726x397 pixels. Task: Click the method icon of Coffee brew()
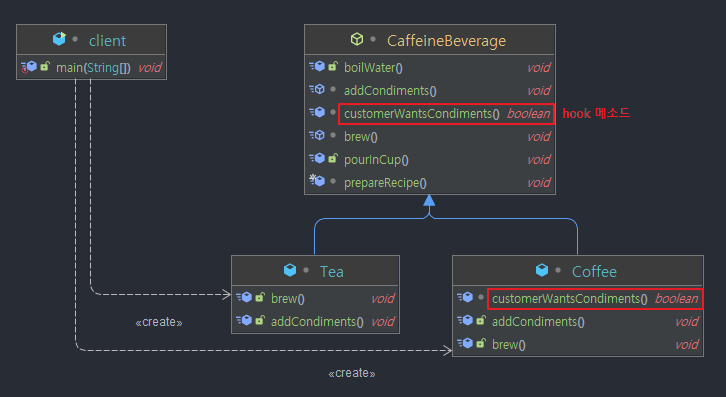[x=465, y=343]
